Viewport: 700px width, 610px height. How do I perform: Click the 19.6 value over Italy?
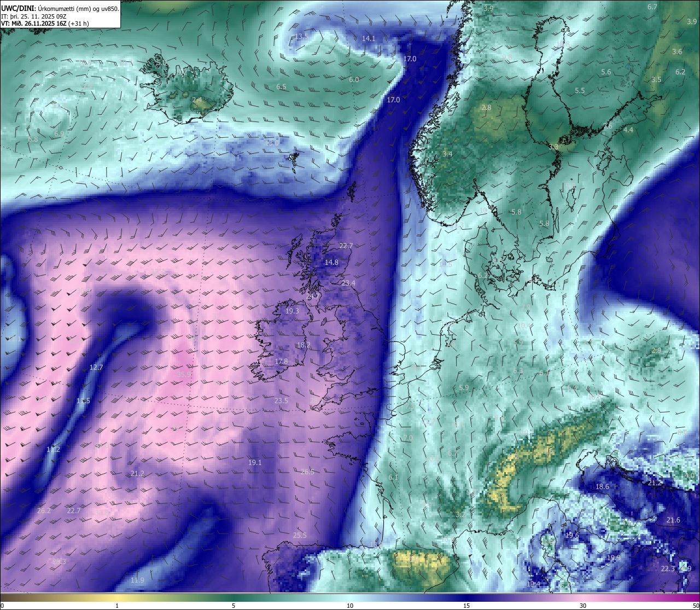point(572,535)
